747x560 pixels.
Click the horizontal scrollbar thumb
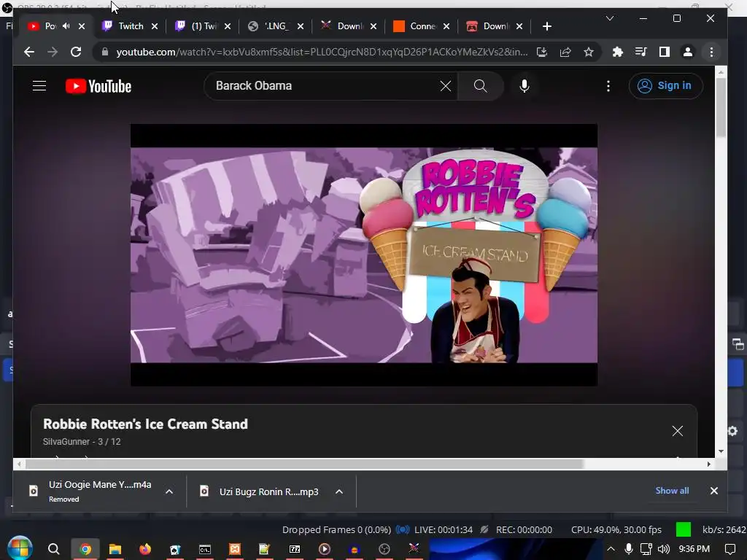click(305, 464)
